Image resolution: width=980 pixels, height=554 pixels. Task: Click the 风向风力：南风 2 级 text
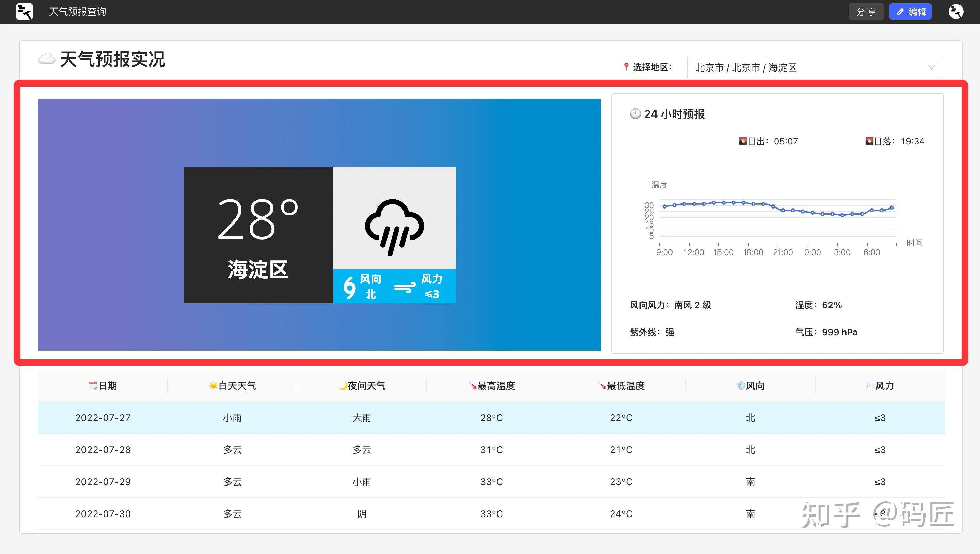[x=670, y=305]
